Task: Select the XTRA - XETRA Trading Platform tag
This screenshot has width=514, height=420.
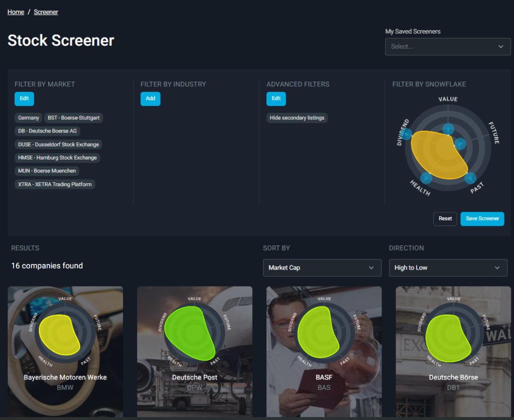Action: point(55,185)
